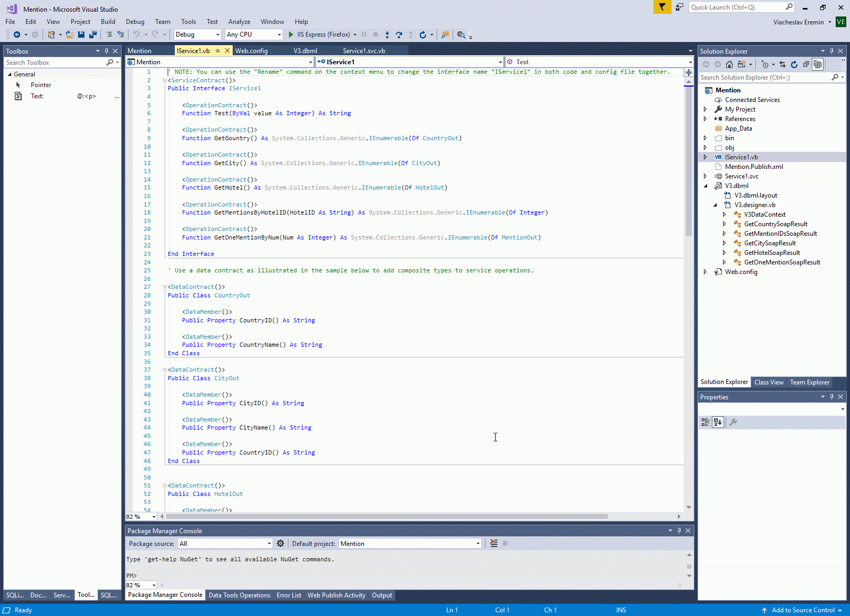The height and width of the screenshot is (616, 850).
Task: Click the Search Solution Explorer field
Action: click(765, 78)
